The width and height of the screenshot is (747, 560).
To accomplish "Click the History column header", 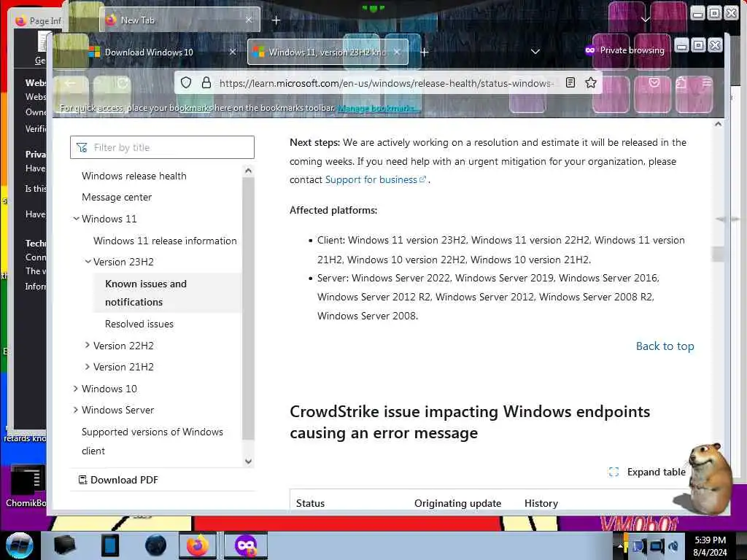I will [x=541, y=503].
